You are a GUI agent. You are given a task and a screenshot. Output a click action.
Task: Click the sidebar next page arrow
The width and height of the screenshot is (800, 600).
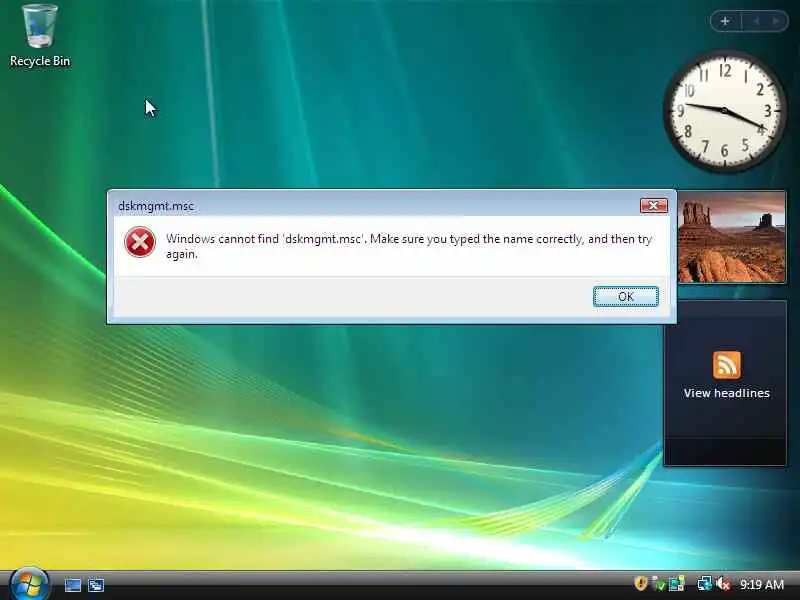click(776, 21)
